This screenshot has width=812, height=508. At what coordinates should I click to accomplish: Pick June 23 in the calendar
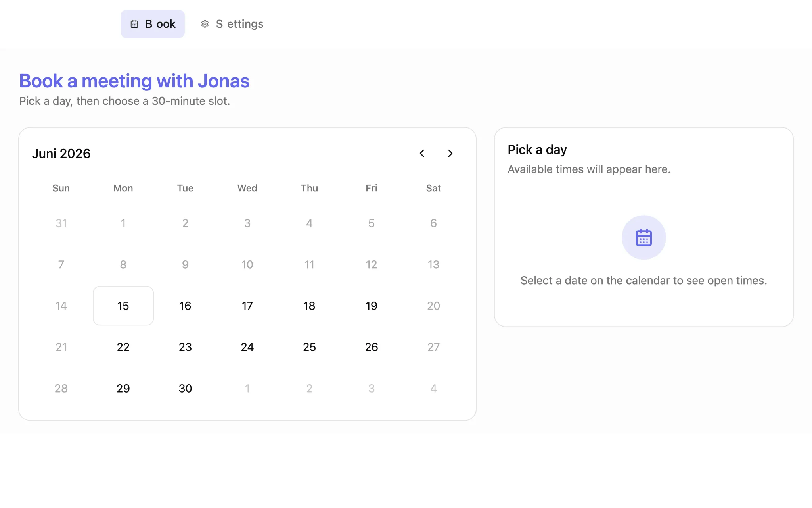[185, 347]
